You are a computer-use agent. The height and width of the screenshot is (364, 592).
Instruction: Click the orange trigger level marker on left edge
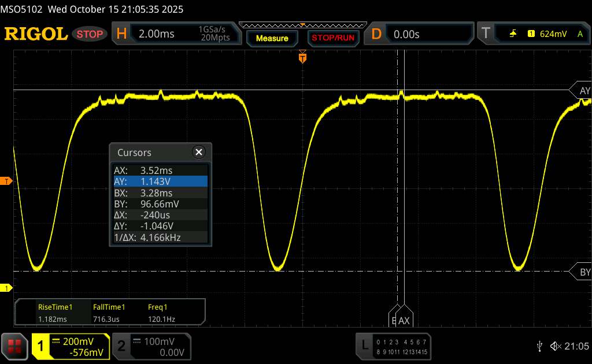[6, 181]
